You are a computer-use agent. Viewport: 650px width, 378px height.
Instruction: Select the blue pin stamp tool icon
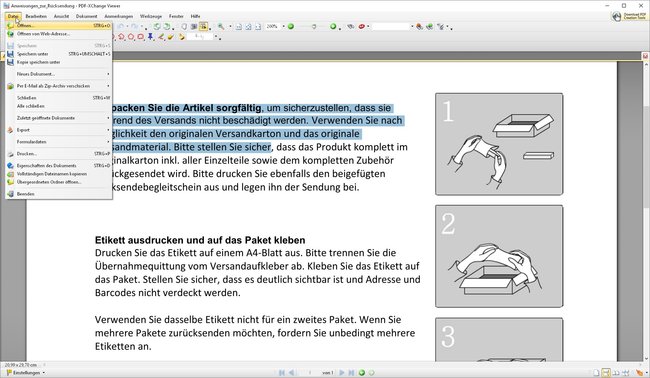tap(150, 37)
